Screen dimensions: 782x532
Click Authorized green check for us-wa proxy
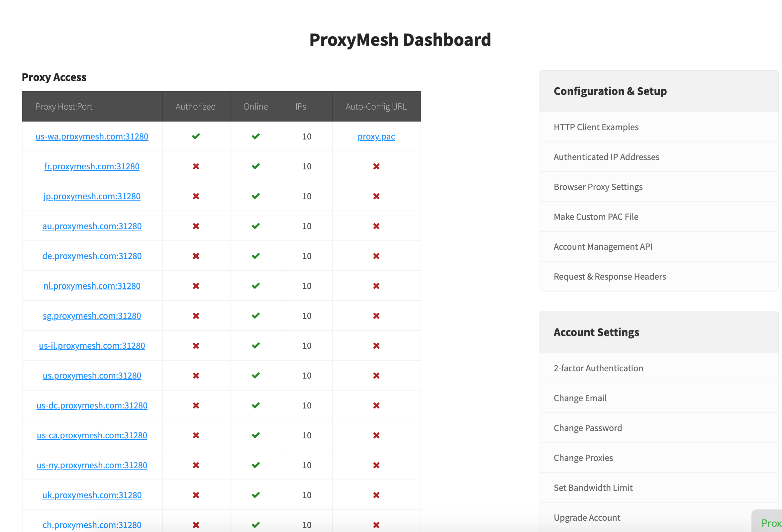(196, 136)
